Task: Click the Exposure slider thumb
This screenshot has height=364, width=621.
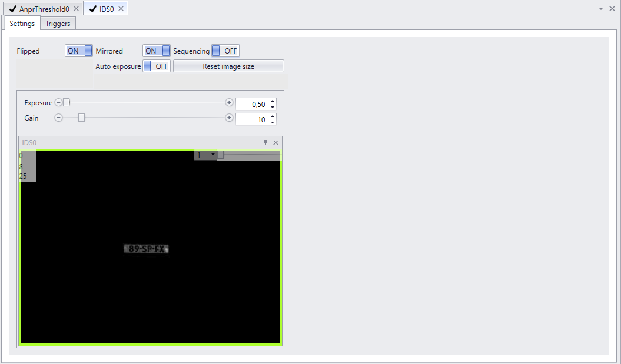Action: [67, 102]
